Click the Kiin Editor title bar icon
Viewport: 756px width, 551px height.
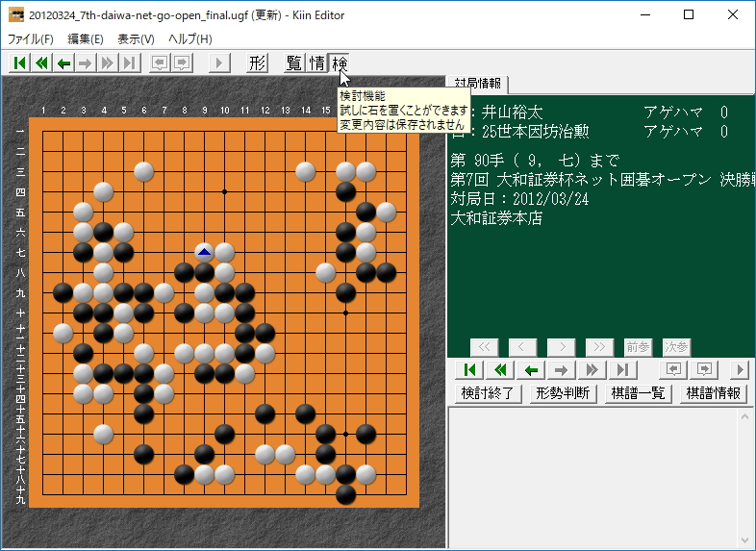click(x=16, y=14)
